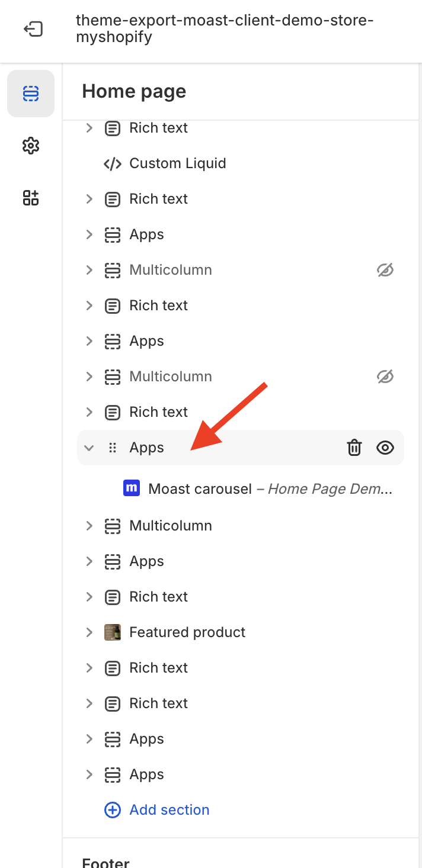Expand the Multicolumn below Moast carousel
This screenshot has width=422, height=868.
[x=89, y=526]
